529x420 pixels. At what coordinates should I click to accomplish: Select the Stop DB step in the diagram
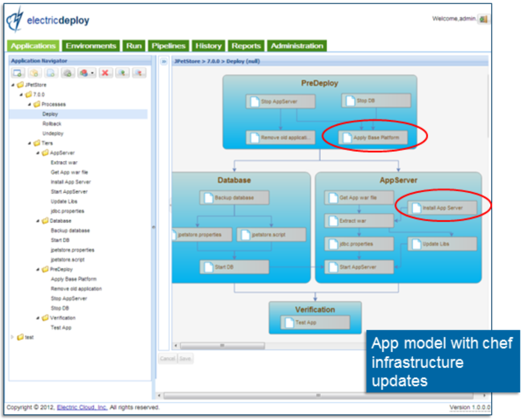[376, 100]
